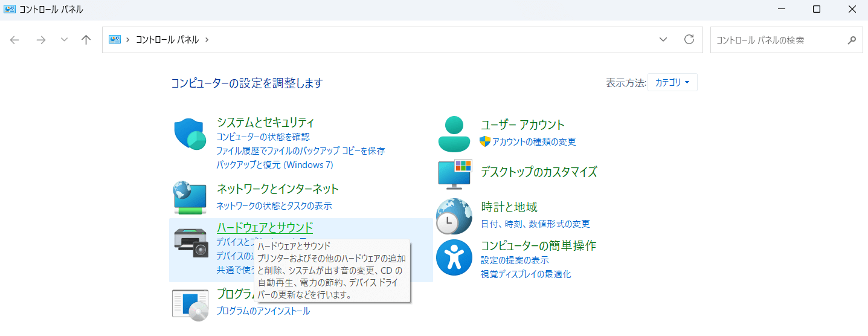Click アカウントの種類の変更 link
The image size is (868, 336).
(x=534, y=142)
